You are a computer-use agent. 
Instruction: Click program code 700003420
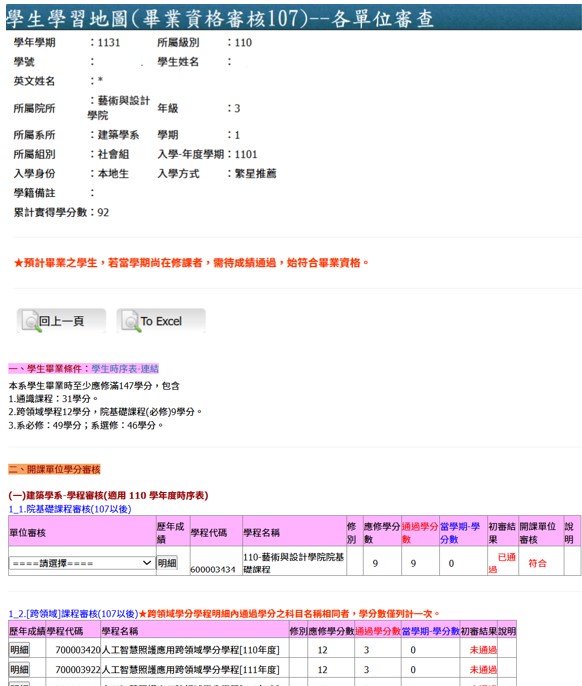[x=77, y=650]
